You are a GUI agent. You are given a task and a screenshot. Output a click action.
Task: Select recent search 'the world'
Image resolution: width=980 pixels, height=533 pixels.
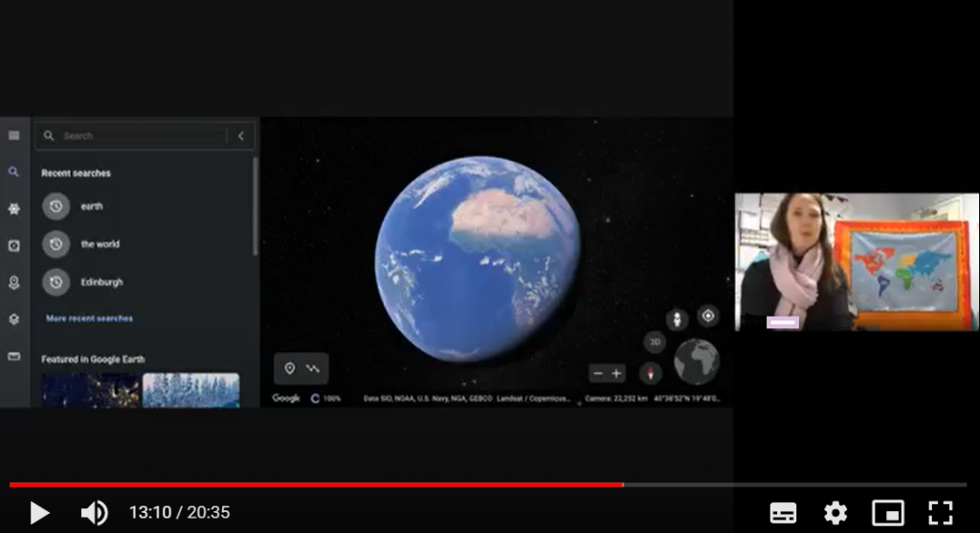pos(100,244)
